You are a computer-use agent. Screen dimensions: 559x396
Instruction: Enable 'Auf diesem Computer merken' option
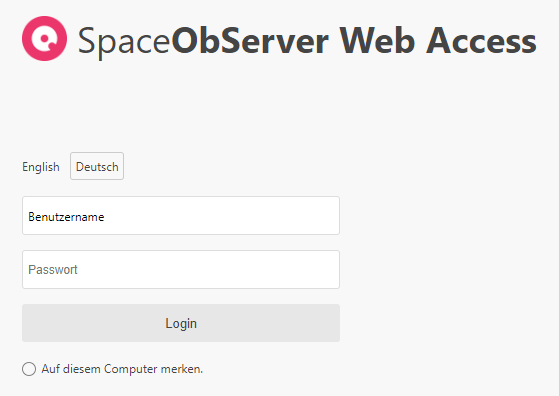(29, 369)
